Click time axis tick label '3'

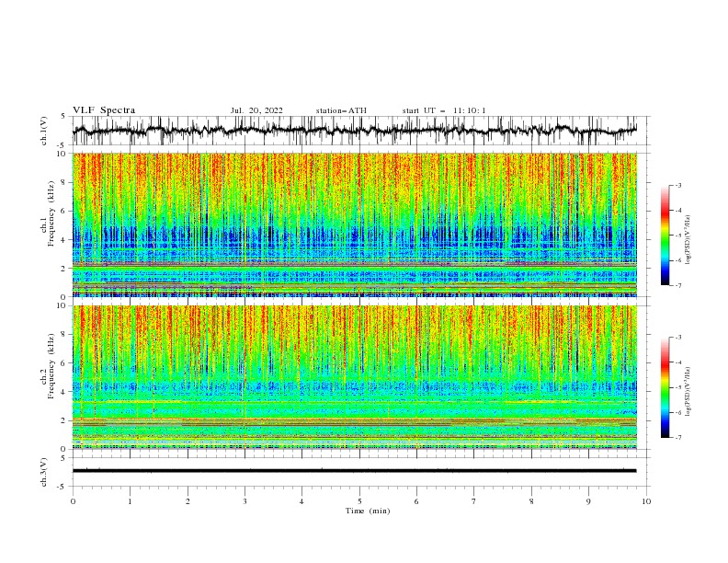(x=245, y=501)
